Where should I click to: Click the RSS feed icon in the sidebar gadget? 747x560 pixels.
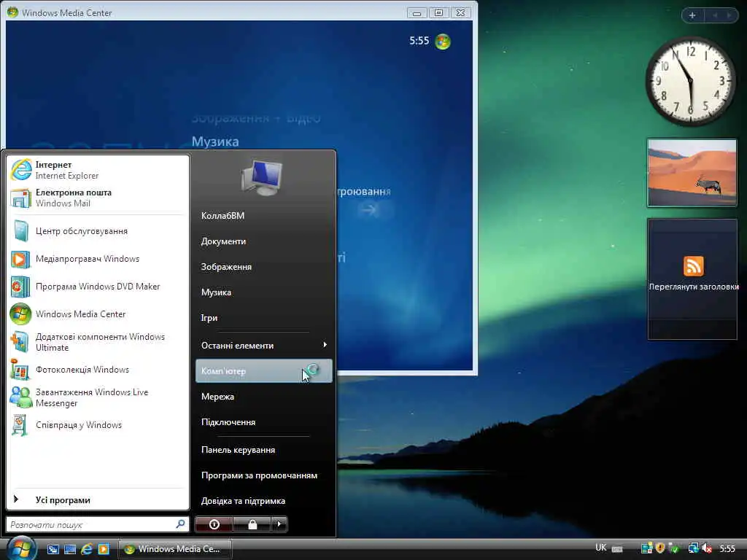(693, 265)
